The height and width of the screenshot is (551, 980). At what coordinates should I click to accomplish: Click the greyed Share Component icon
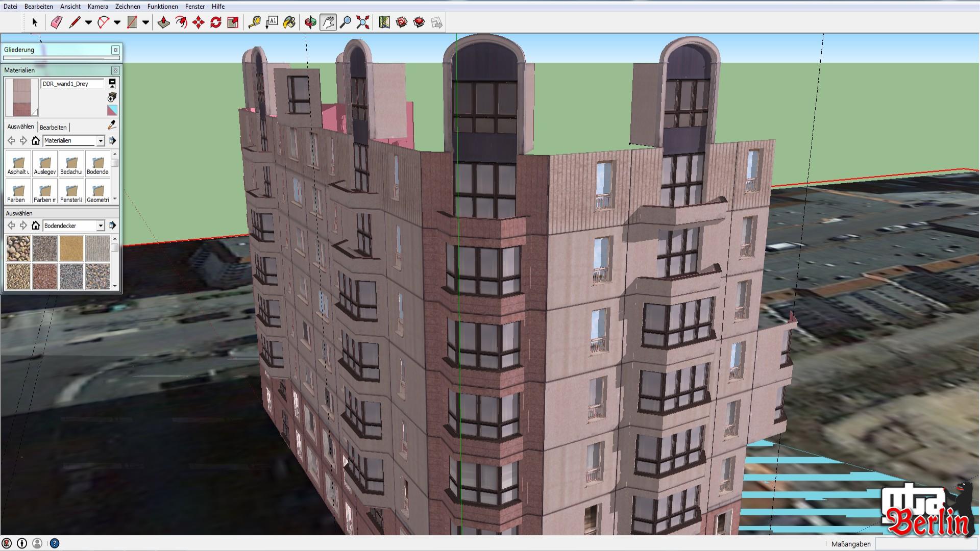click(436, 22)
